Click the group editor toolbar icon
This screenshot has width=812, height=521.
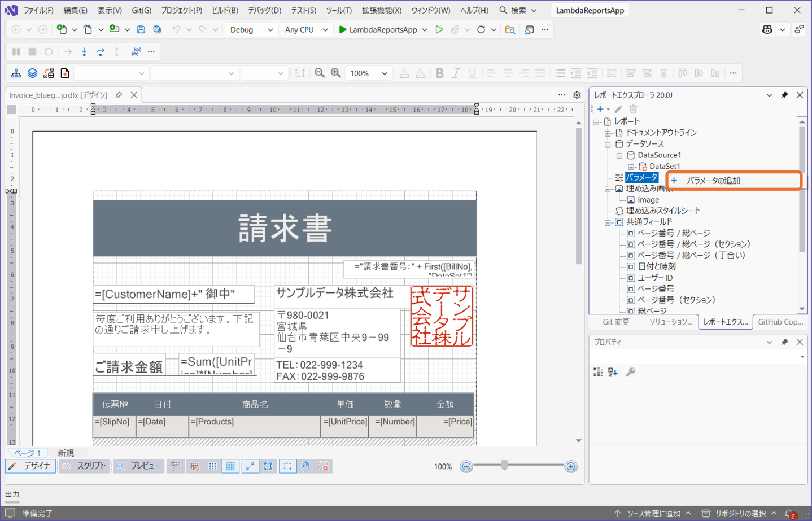[x=49, y=73]
